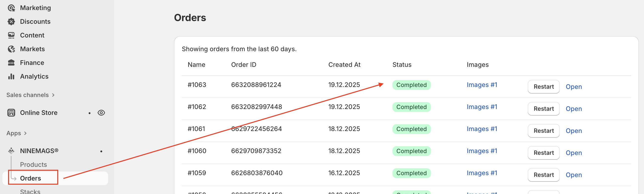View Images #1 for order #1063
Image resolution: width=644 pixels, height=194 pixels.
[x=482, y=85]
